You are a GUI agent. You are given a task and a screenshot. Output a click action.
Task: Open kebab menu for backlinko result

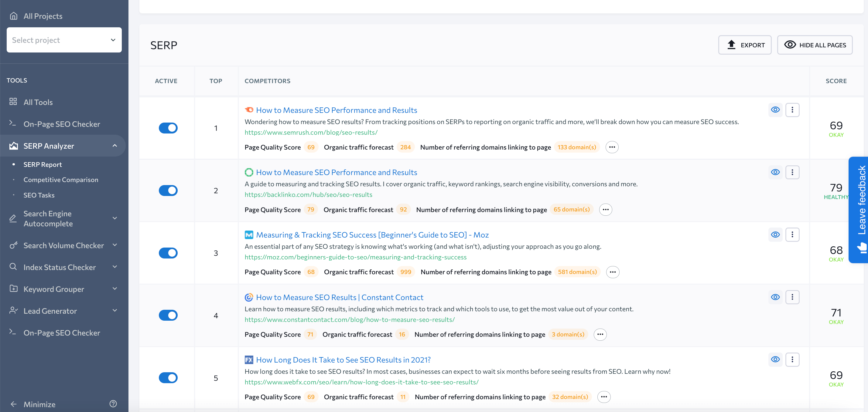(792, 172)
